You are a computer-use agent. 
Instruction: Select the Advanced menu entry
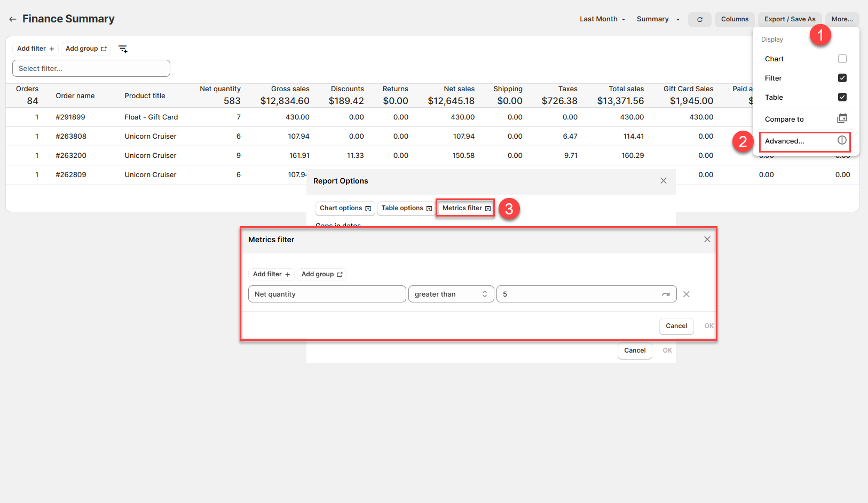(785, 141)
